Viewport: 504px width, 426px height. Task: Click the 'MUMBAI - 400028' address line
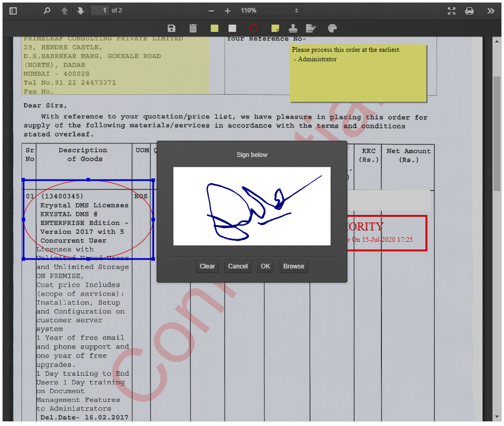(56, 74)
